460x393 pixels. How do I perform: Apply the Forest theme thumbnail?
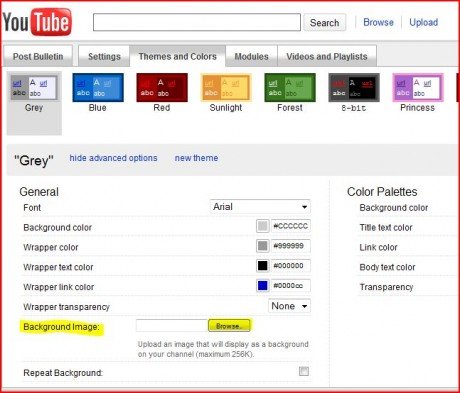click(290, 88)
